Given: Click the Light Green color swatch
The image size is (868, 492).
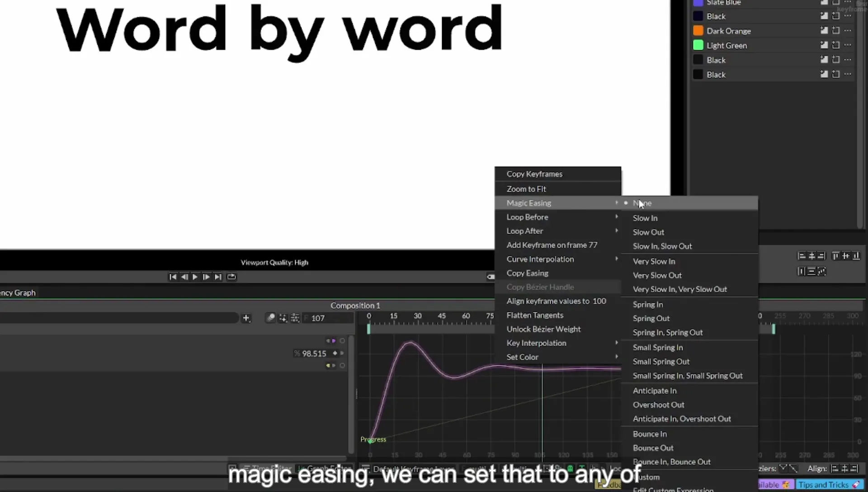Looking at the screenshot, I should [x=698, y=45].
